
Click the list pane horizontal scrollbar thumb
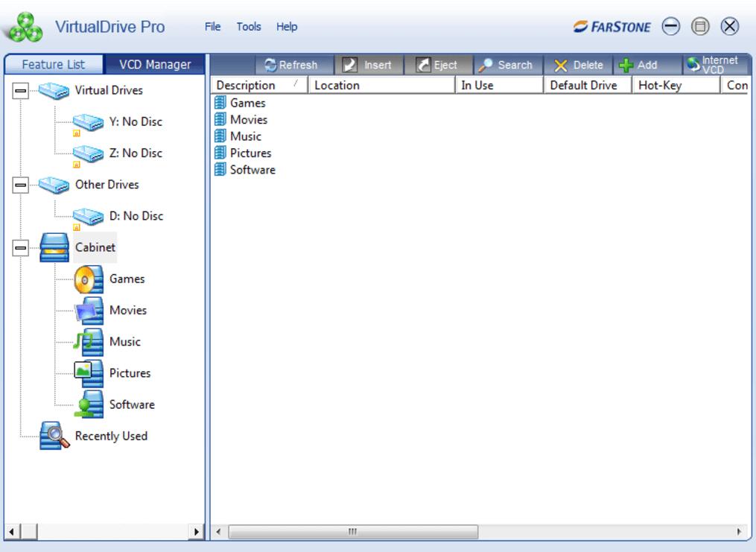[353, 532]
